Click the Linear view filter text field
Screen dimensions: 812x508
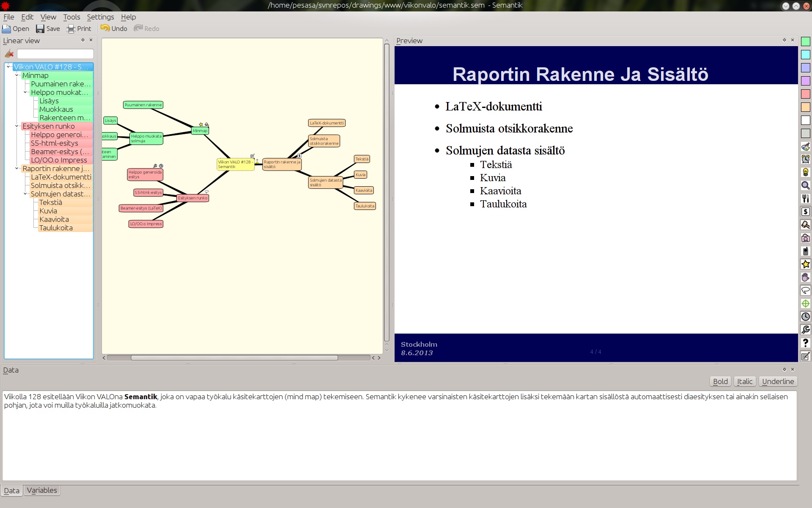pyautogui.click(x=55, y=54)
